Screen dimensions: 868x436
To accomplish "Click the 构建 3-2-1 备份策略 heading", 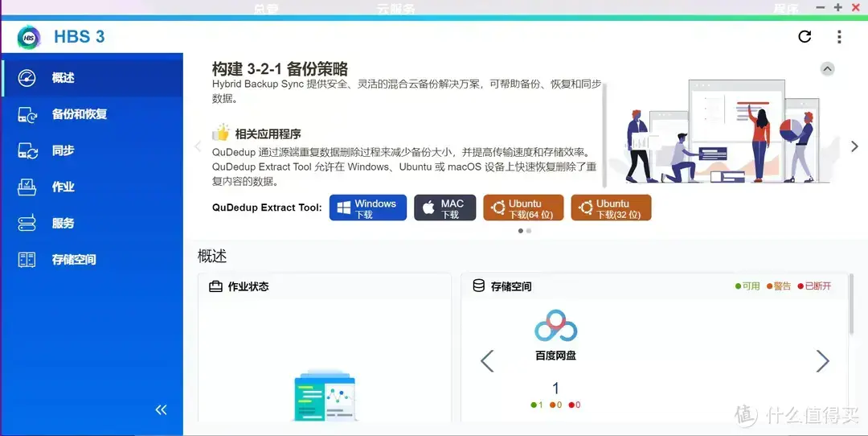I will tap(280, 69).
